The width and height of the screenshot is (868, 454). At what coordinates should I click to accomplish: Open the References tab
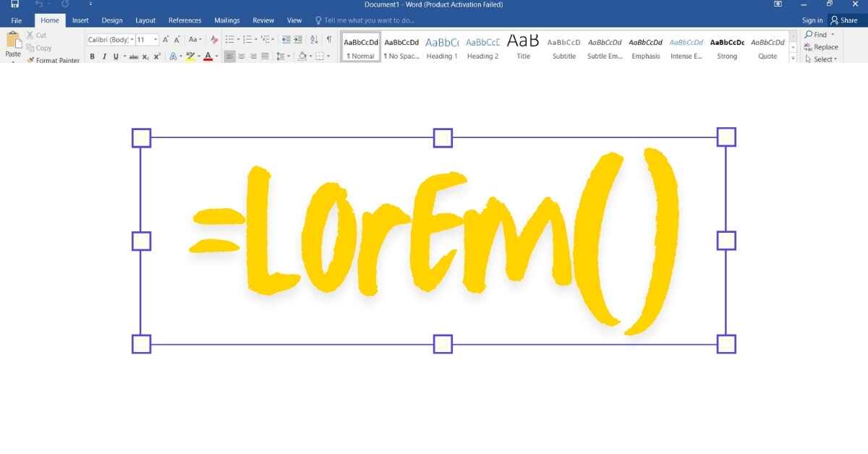click(184, 20)
